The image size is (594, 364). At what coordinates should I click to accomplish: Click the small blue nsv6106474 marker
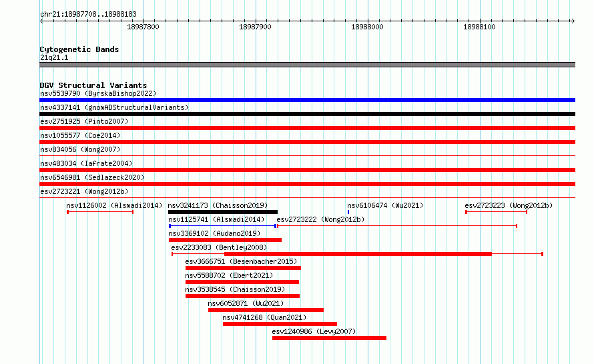[x=348, y=212]
